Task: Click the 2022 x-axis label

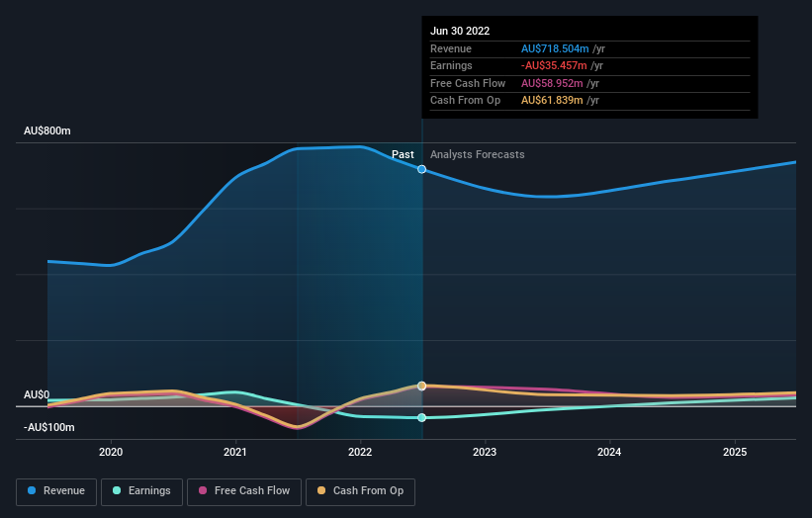Action: [x=360, y=453]
